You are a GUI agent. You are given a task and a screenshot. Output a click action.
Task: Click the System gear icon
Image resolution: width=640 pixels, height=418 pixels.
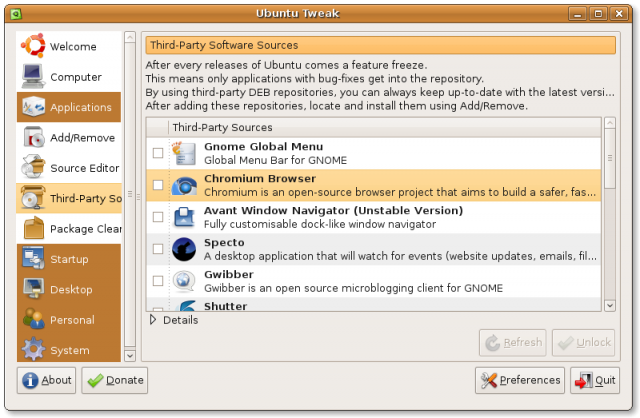tap(33, 349)
